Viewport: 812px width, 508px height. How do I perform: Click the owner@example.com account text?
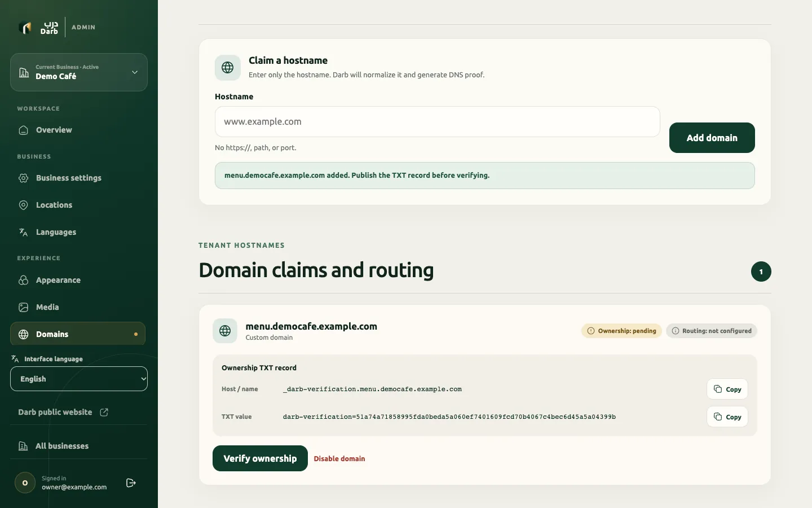coord(74,487)
